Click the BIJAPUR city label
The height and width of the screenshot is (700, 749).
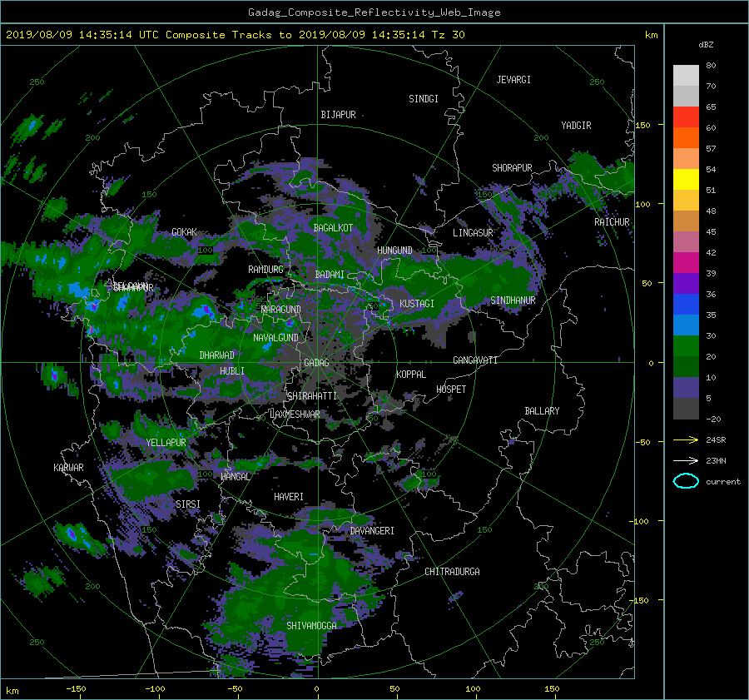(x=338, y=115)
